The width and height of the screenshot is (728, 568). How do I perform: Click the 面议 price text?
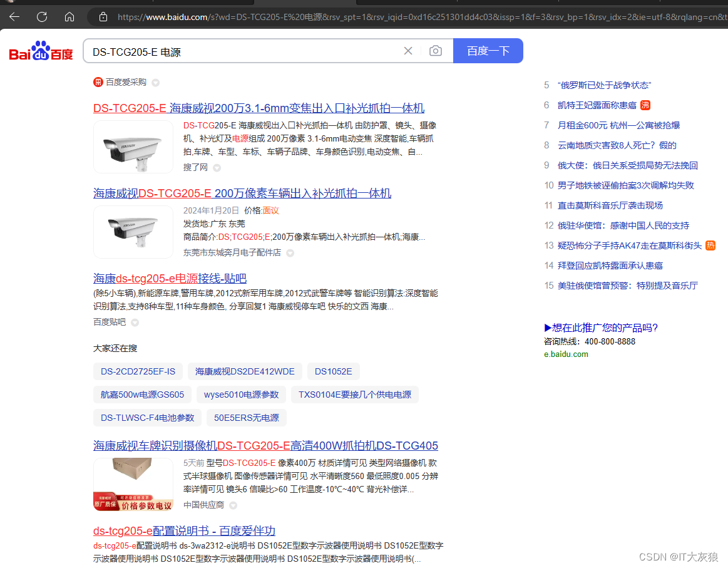pos(270,210)
